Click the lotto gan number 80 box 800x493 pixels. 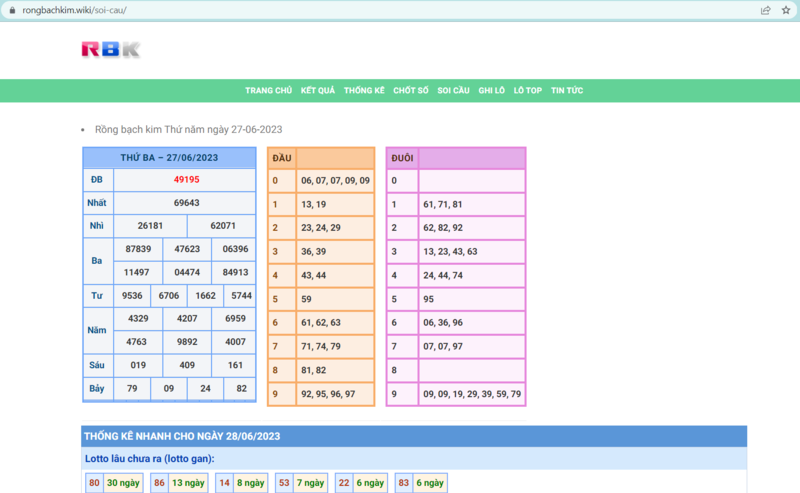pos(94,483)
